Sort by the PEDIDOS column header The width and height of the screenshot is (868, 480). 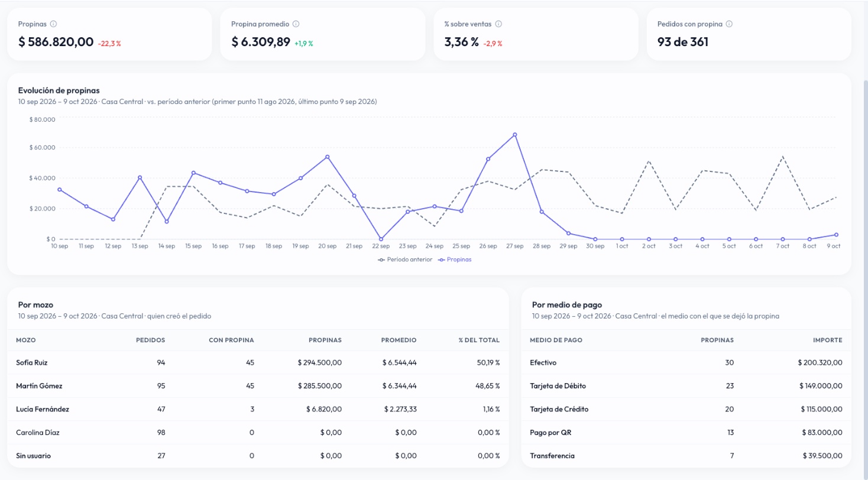150,340
